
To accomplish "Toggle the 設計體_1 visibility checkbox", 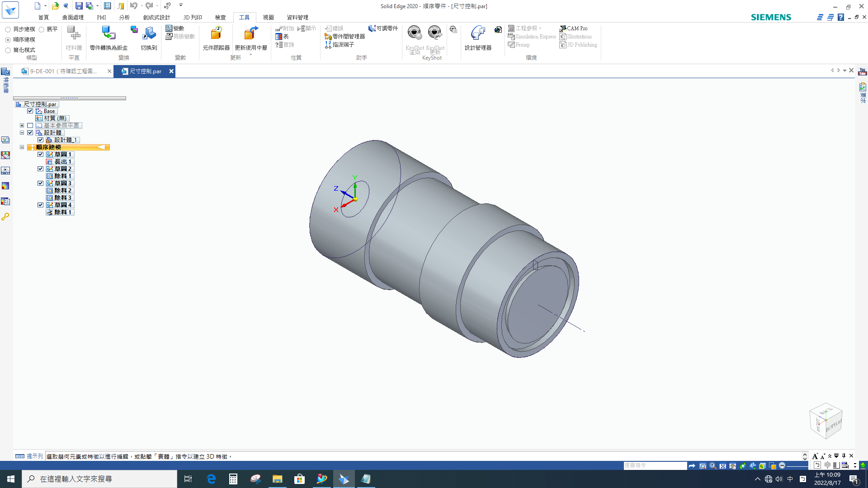I will pyautogui.click(x=41, y=140).
